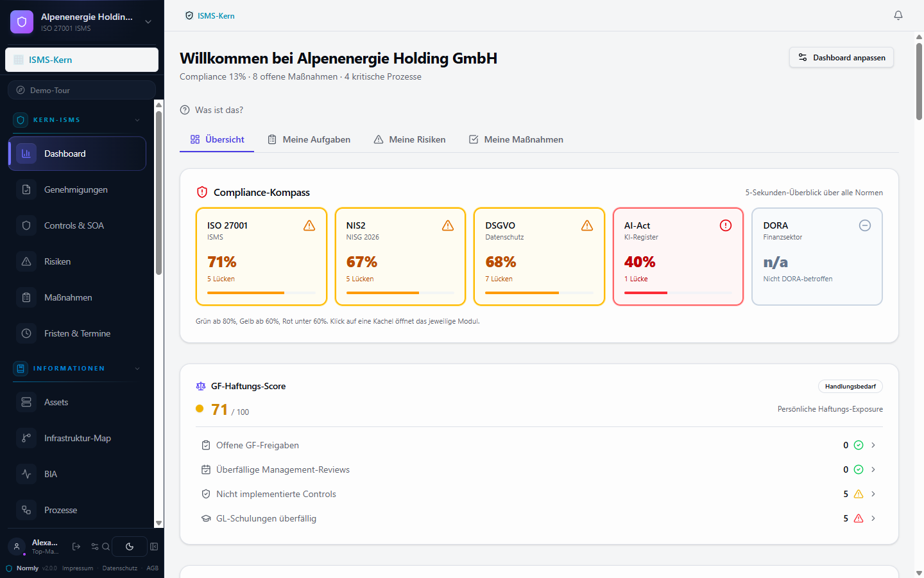The height and width of the screenshot is (578, 924).
Task: Click the AI-Act red progress bar
Action: pyautogui.click(x=678, y=293)
